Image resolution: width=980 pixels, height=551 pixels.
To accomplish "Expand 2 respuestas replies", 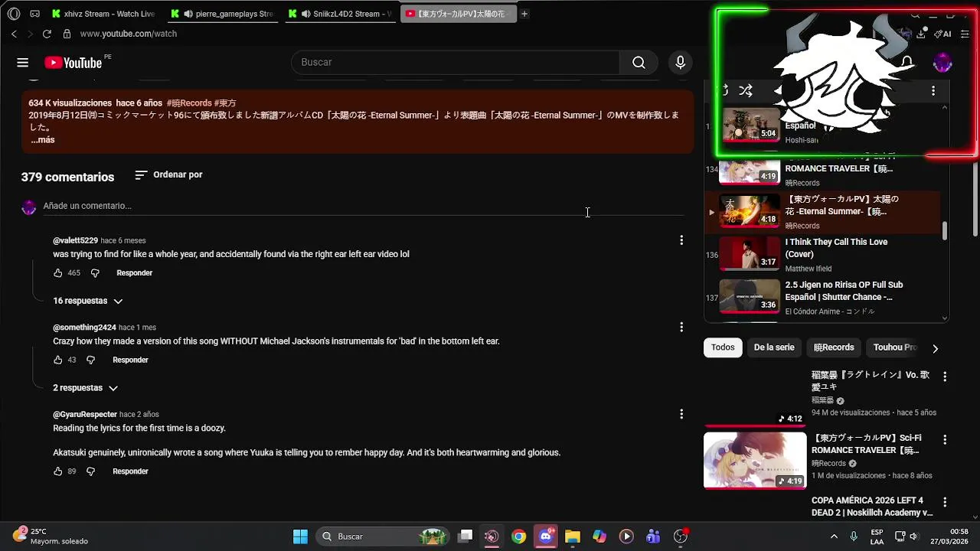I will (x=85, y=388).
